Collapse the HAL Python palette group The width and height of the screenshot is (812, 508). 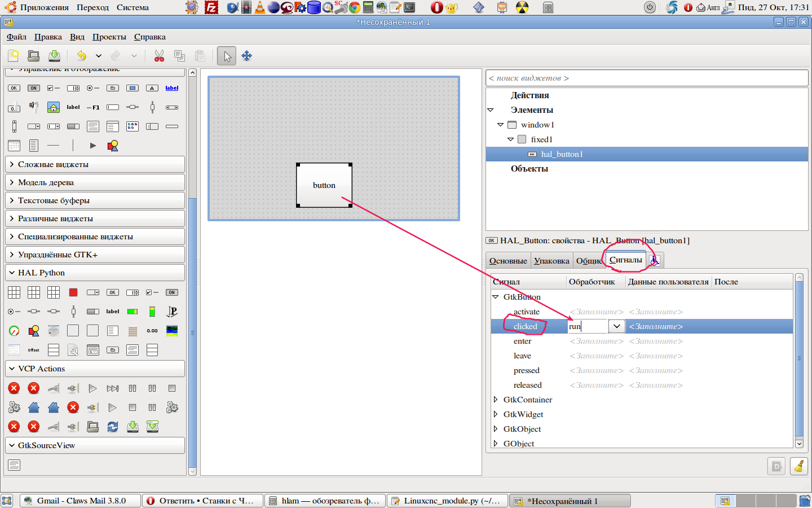95,273
